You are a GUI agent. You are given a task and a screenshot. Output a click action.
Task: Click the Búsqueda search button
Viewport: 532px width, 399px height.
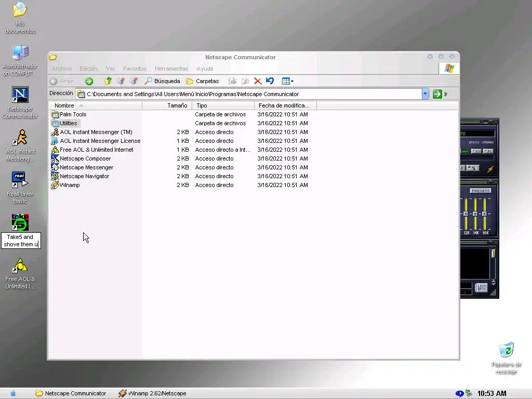(162, 81)
